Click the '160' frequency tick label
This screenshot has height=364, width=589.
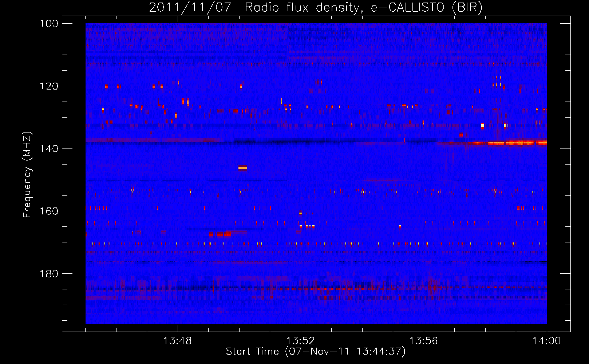click(x=49, y=211)
